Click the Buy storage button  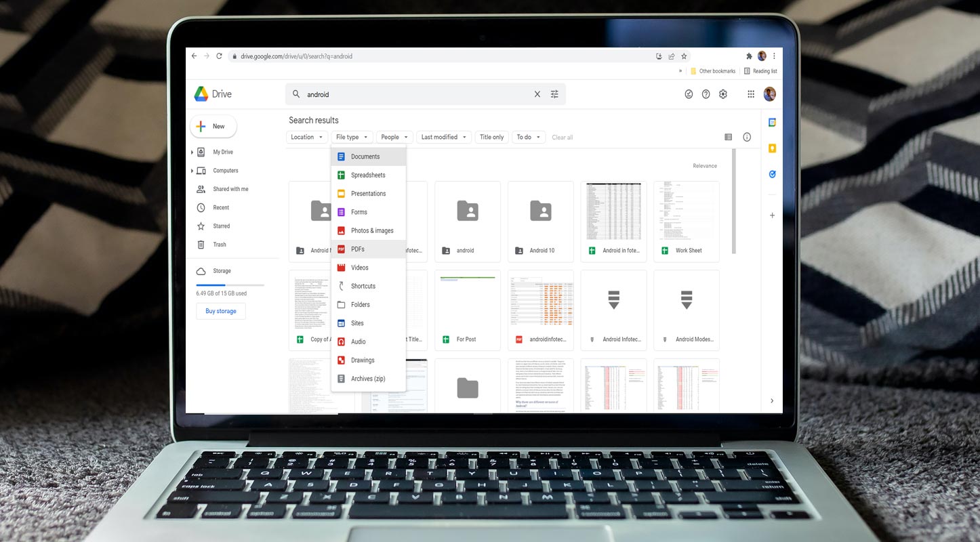[x=221, y=311]
